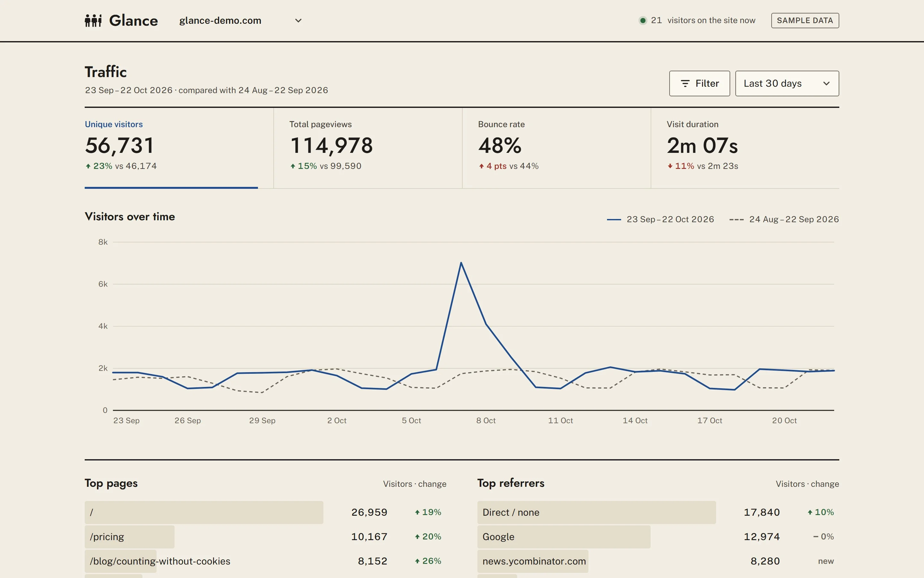
Task: Toggle the 24 Aug–22 Sep 2026 legend series
Action: 784,219
